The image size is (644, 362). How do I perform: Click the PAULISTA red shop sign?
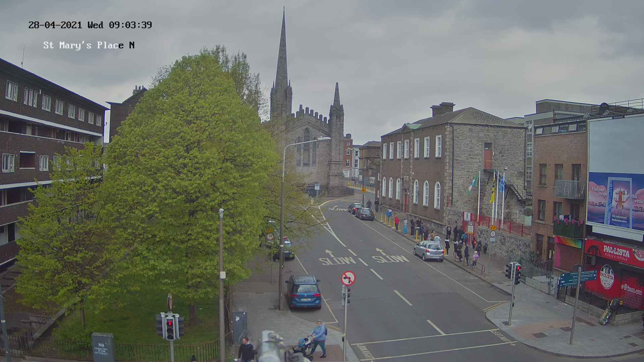pos(616,251)
